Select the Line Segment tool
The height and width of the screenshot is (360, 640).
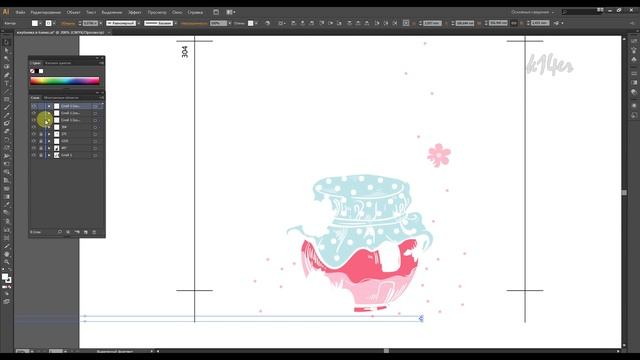coord(6,91)
